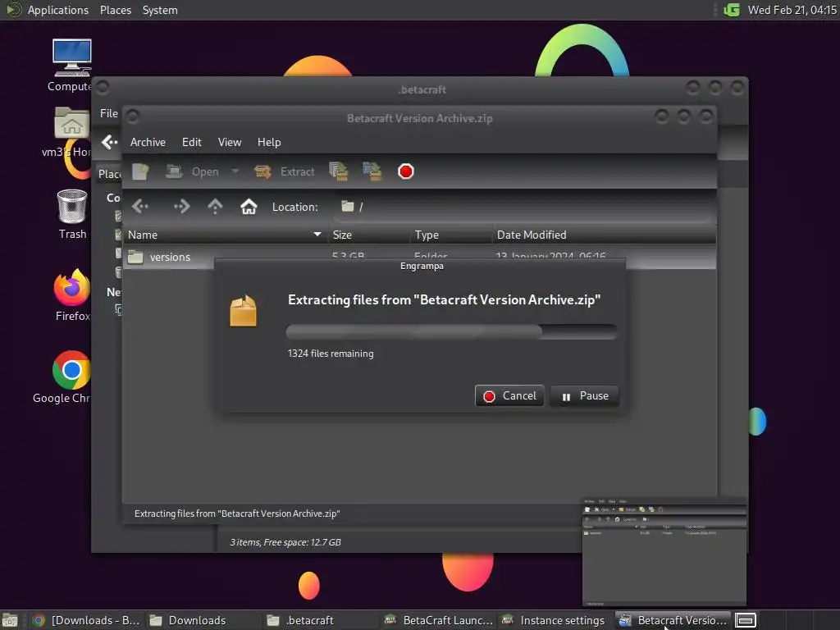The image size is (840, 630).
Task: Click the red stop operation toolbar icon
Action: [405, 171]
